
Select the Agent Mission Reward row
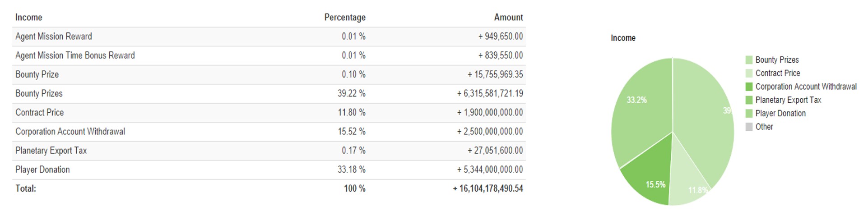click(54, 37)
